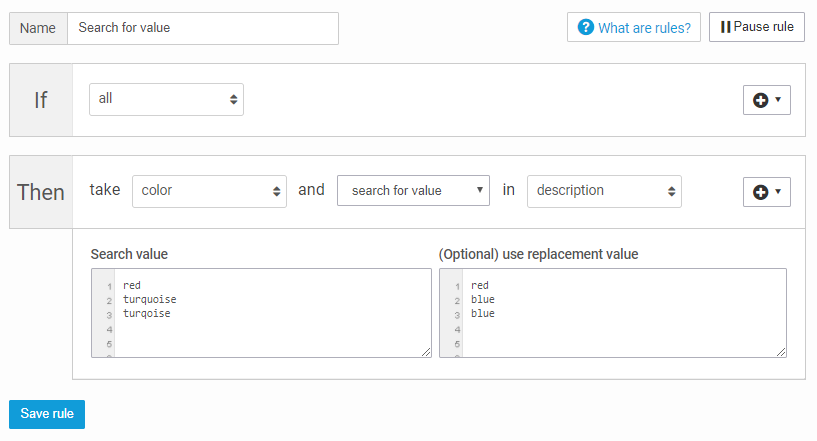Open the 'What are rules?' help link

coord(644,28)
